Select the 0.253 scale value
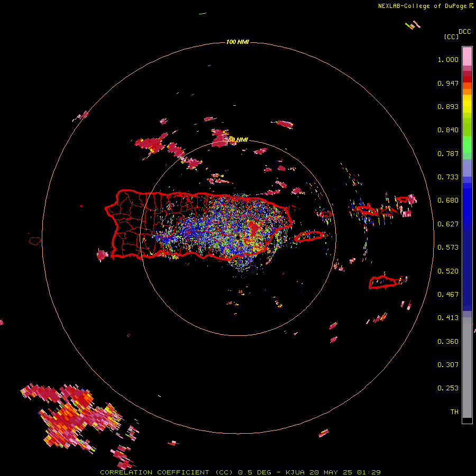Viewport: 476px width, 476px height. tap(448, 388)
